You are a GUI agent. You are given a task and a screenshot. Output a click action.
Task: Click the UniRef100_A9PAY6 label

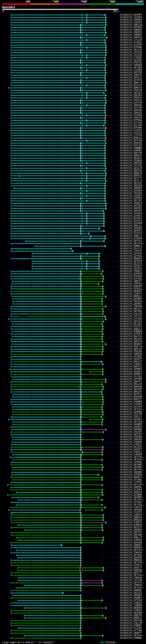coord(131,37)
